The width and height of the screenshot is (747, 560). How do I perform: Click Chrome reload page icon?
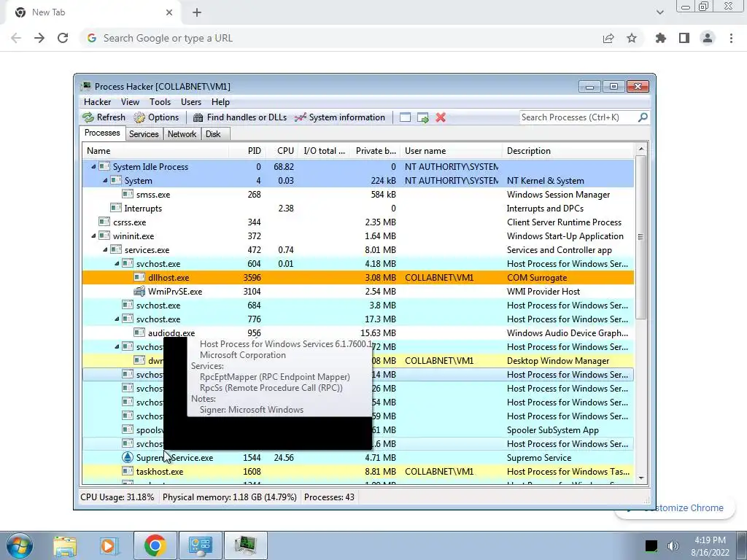63,38
